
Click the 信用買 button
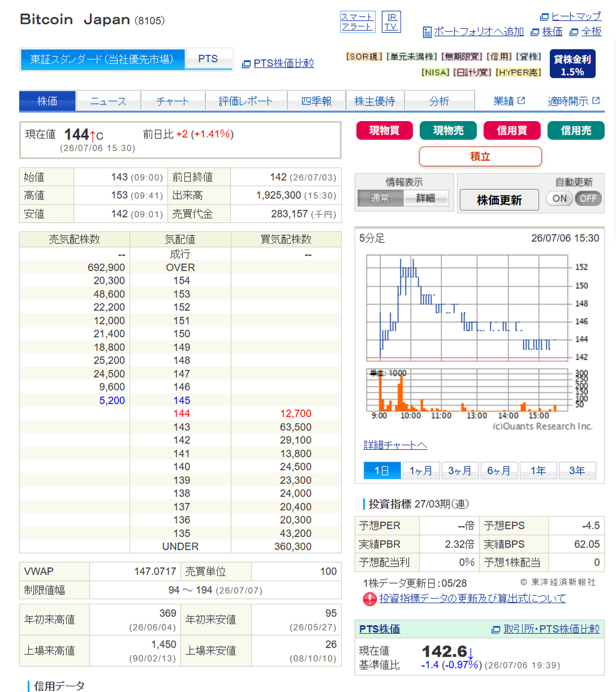click(512, 130)
